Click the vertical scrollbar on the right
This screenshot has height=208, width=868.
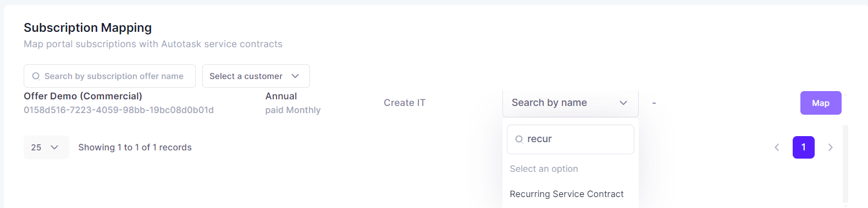845,164
